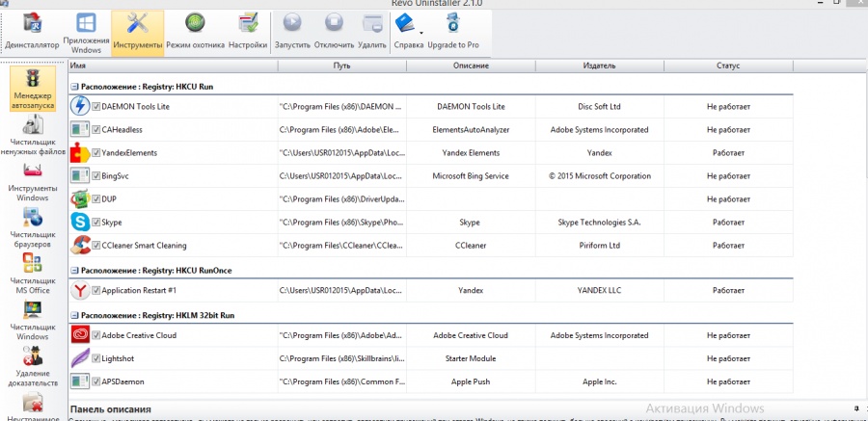Open Инструменты Windows in sidebar
Image resolution: width=868 pixels, height=421 pixels.
[x=33, y=181]
